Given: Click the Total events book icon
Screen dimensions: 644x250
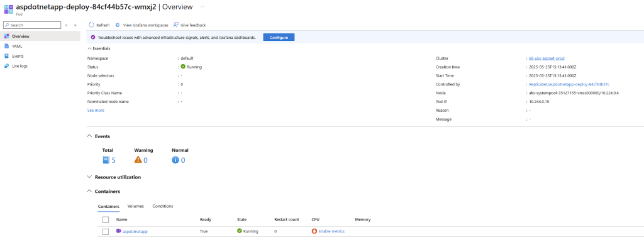Looking at the screenshot, I should [106, 160].
